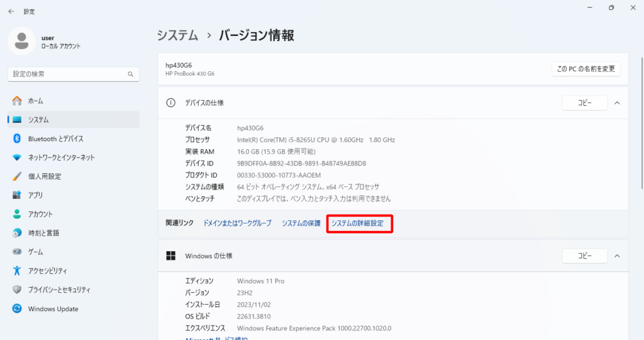The width and height of the screenshot is (644, 340).
Task: Click the Bluetooth icon in sidebar
Action: click(17, 139)
